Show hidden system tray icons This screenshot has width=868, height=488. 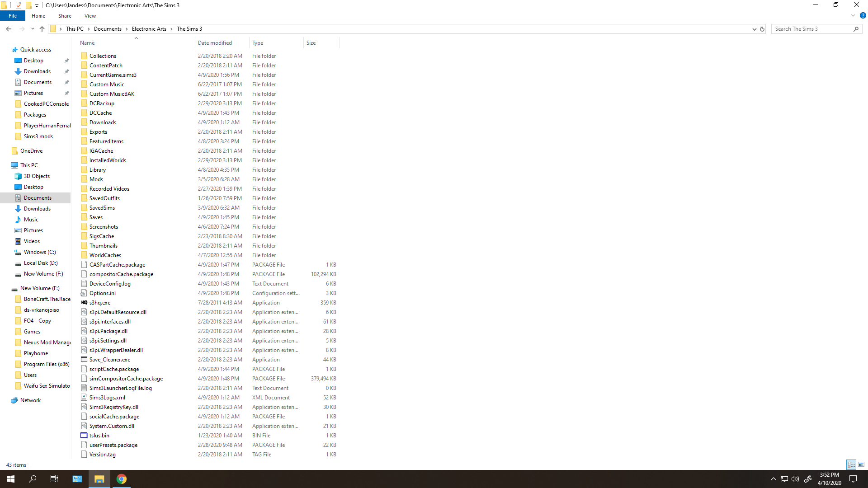pos(773,479)
